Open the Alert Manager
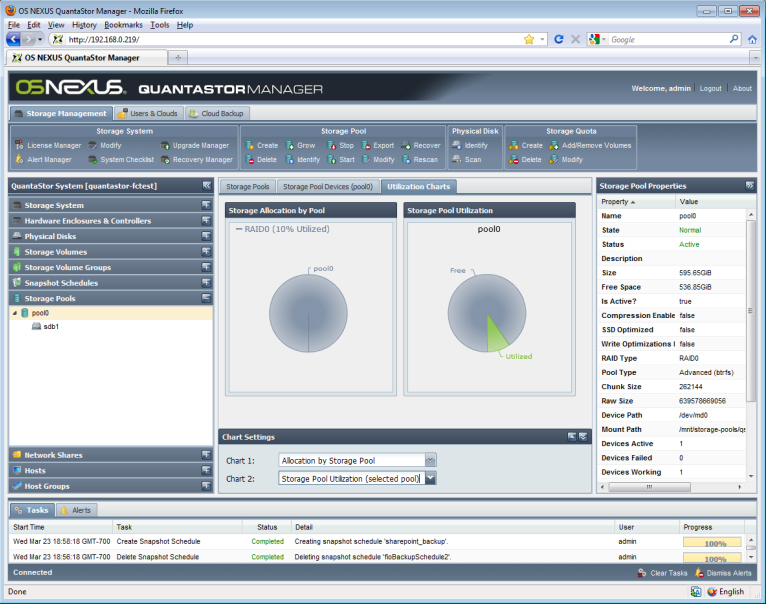This screenshot has width=766, height=604. (43, 160)
